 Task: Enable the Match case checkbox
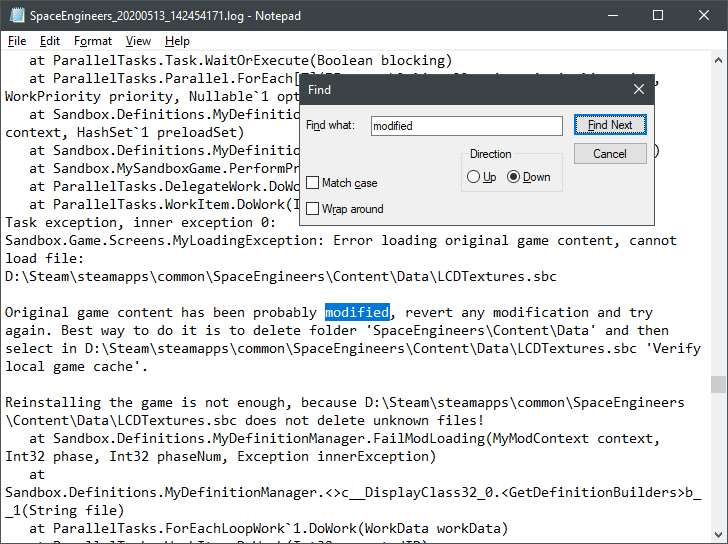(314, 183)
